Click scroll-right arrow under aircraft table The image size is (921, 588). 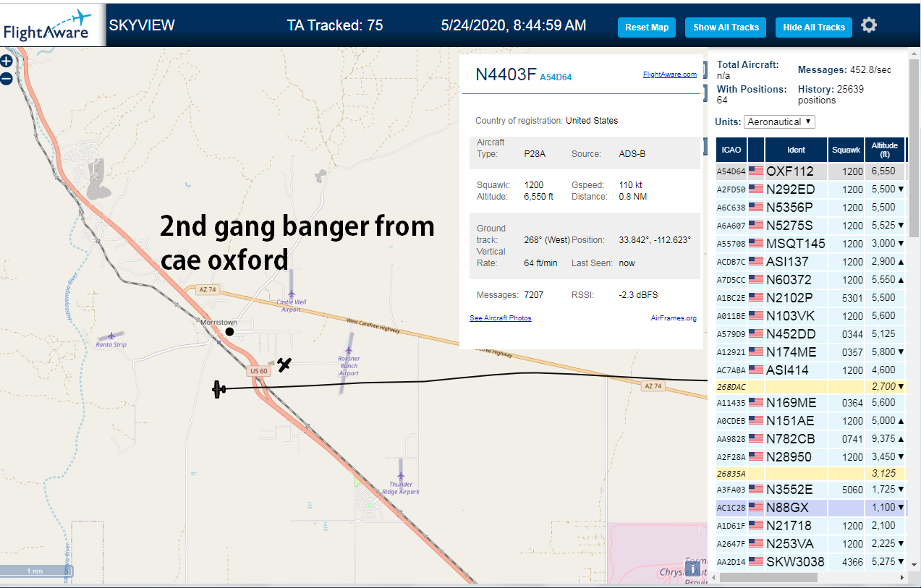902,577
